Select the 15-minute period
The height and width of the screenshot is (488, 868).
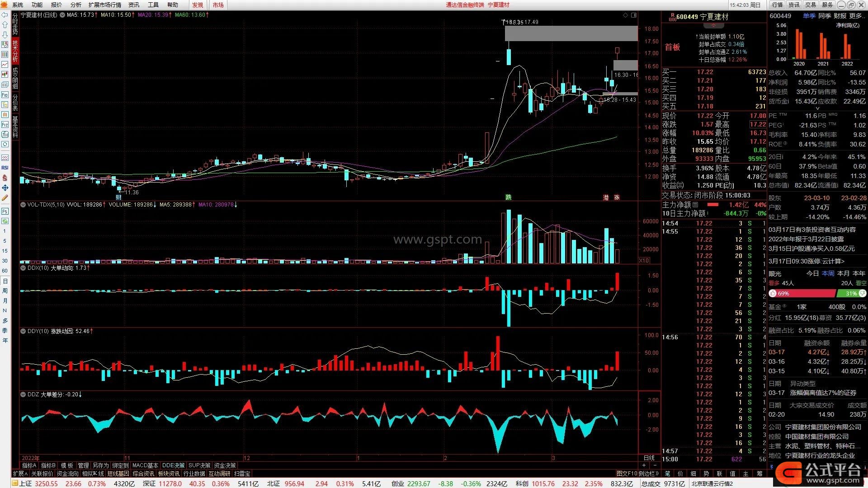[5, 251]
